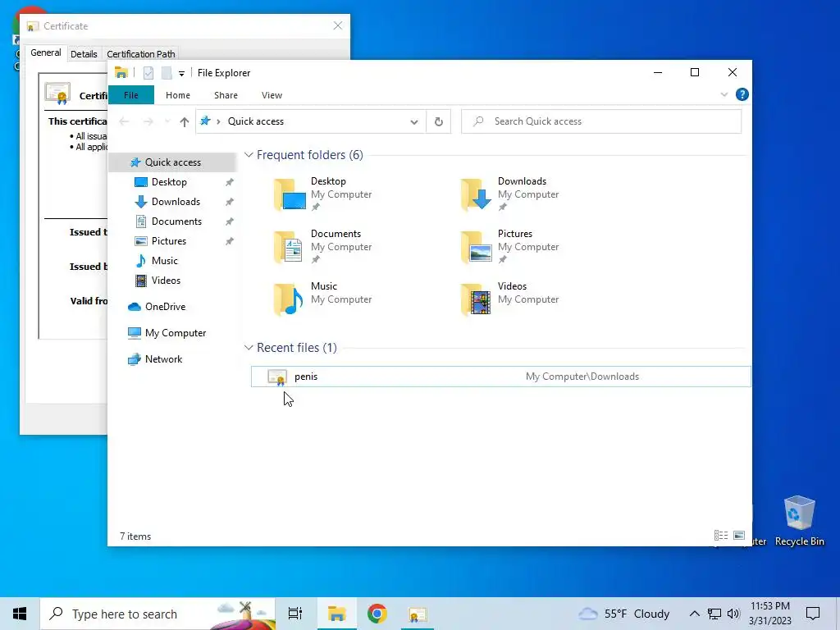Open the Share ribbon tab
This screenshot has height=630, width=840.
pyautogui.click(x=226, y=95)
